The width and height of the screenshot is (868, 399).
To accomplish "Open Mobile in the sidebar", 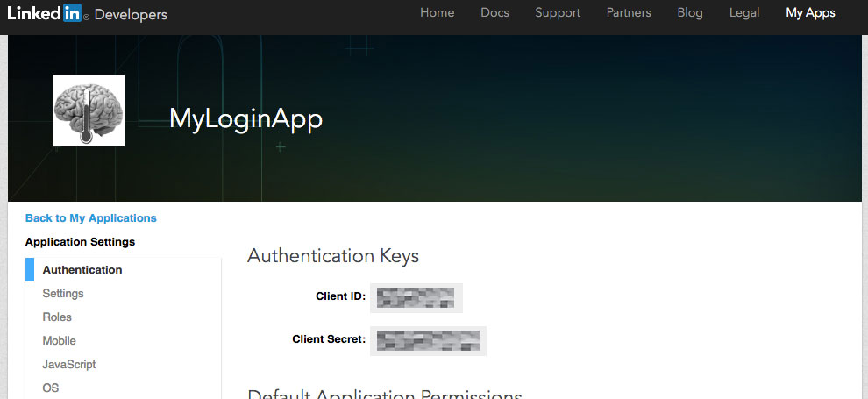I will tap(60, 341).
